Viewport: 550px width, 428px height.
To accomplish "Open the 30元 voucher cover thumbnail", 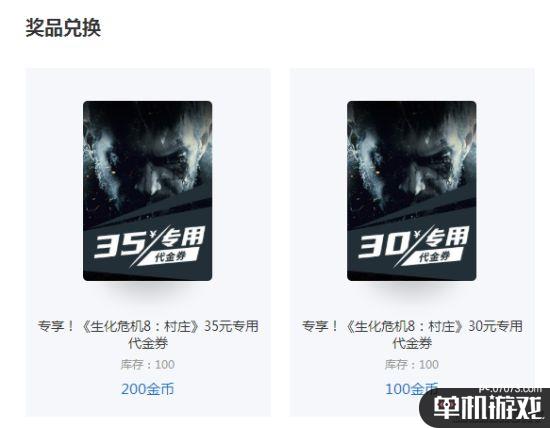I will 411,191.
